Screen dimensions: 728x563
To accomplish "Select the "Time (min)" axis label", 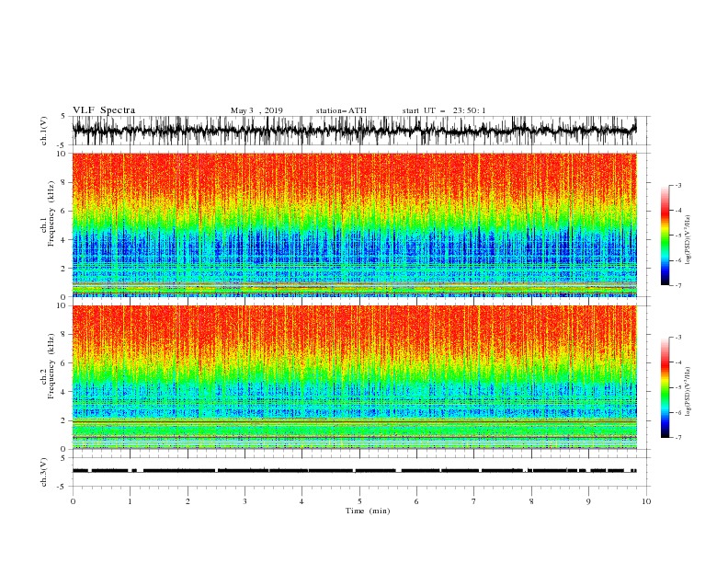I will (368, 511).
